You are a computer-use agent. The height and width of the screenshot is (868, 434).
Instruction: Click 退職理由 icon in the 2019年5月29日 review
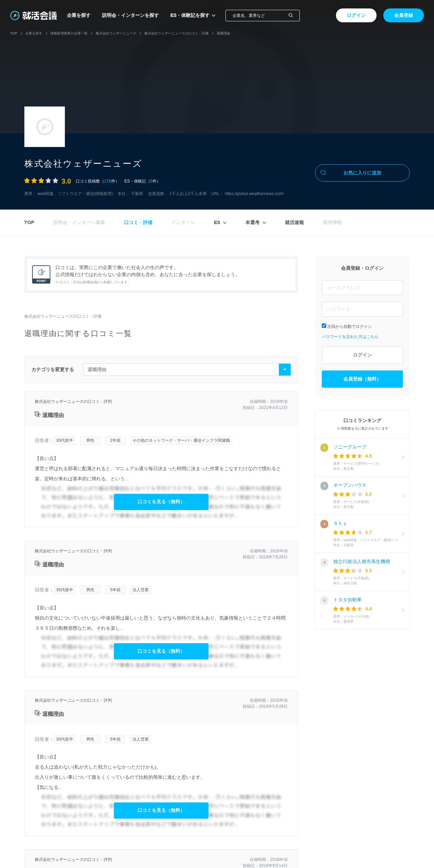coord(38,713)
